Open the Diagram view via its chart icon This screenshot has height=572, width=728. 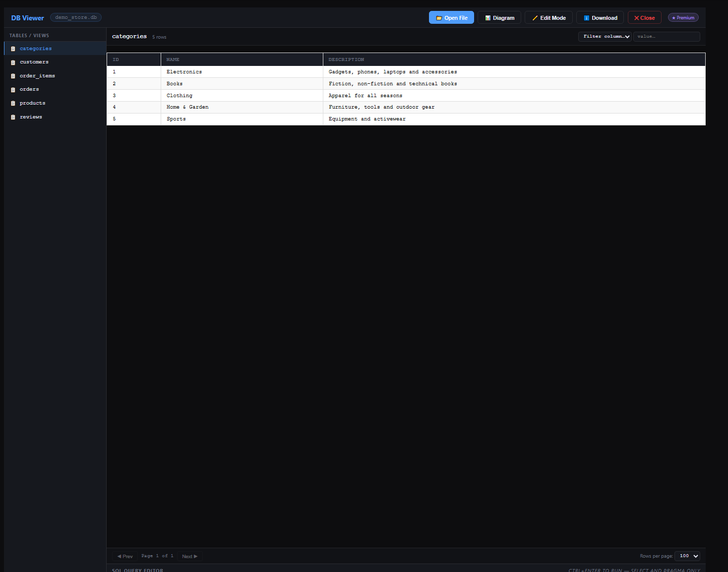487,17
